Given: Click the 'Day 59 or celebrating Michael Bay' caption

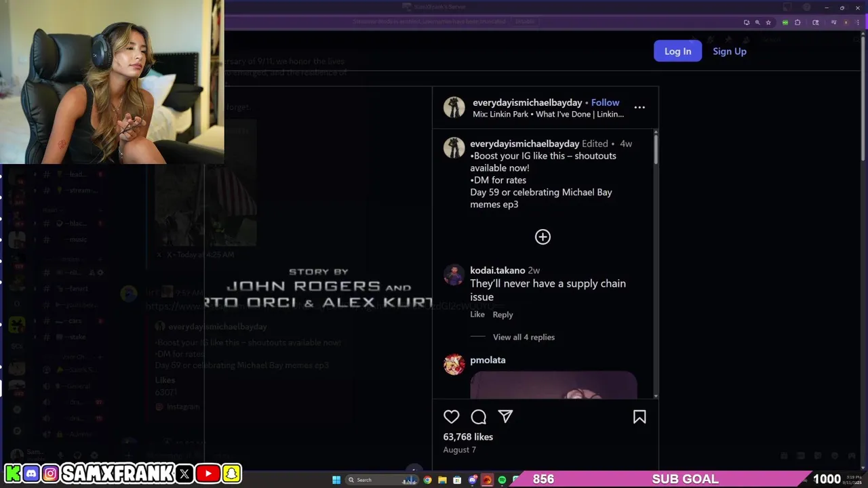Looking at the screenshot, I should pos(541,198).
